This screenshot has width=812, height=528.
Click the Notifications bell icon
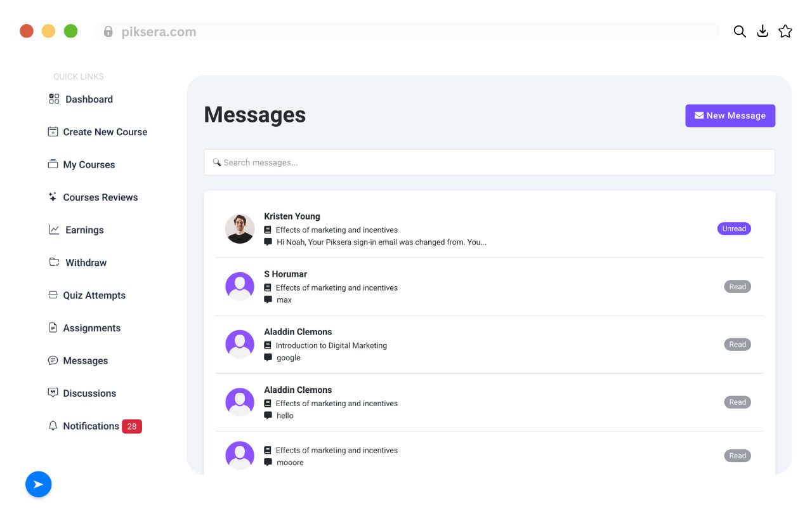pyautogui.click(x=53, y=426)
